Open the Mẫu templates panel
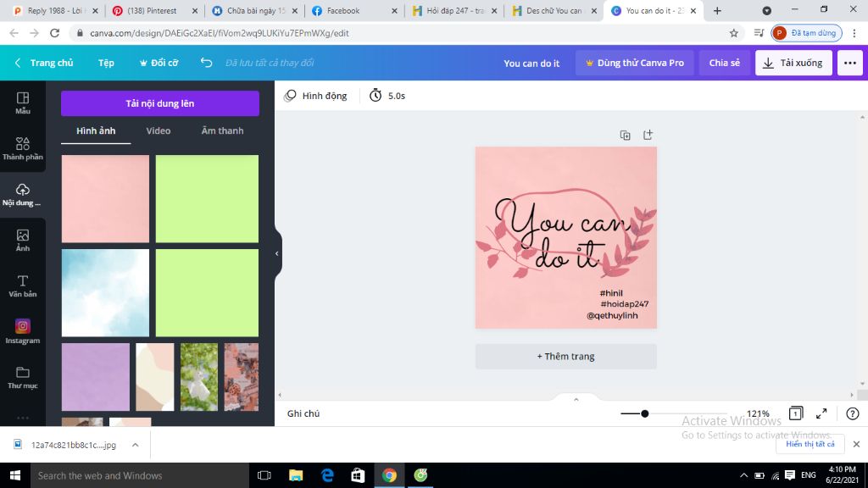Image resolution: width=868 pixels, height=488 pixels. point(23,103)
